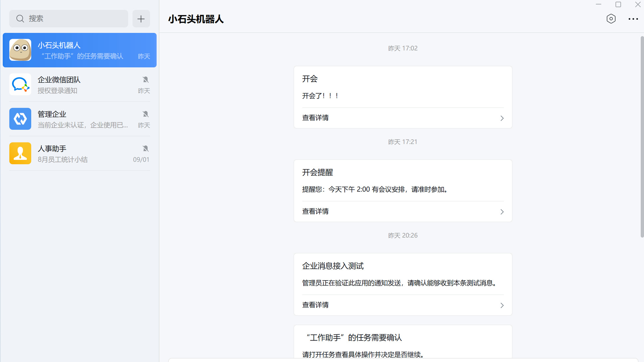This screenshot has width=644, height=362.
Task: Click the 小石头机器人 chat header title
Action: (196, 19)
